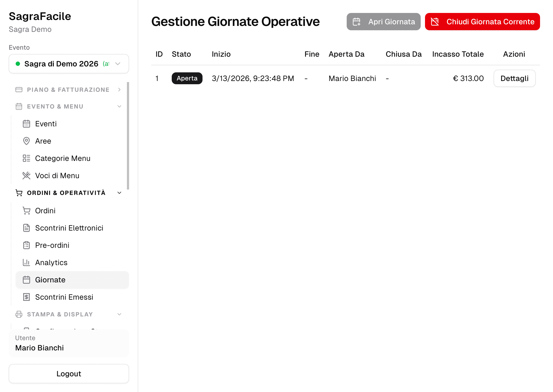Open Scontrini Emessi

tap(72, 297)
